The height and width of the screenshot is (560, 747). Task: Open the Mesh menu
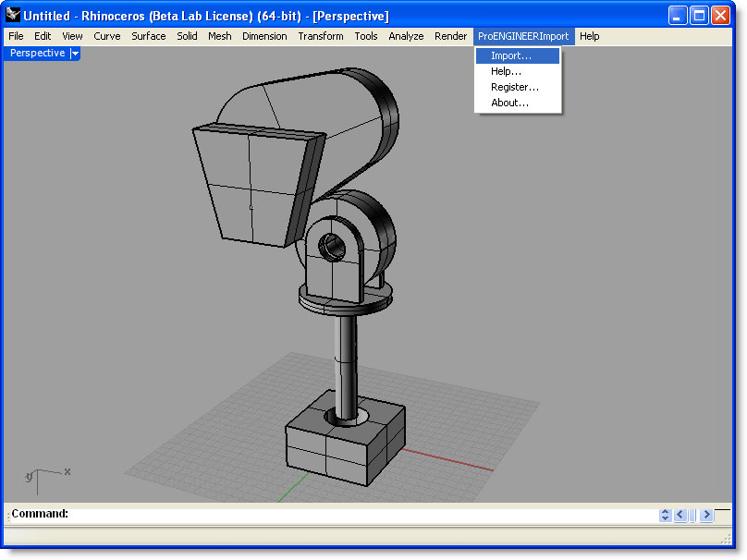pyautogui.click(x=219, y=36)
